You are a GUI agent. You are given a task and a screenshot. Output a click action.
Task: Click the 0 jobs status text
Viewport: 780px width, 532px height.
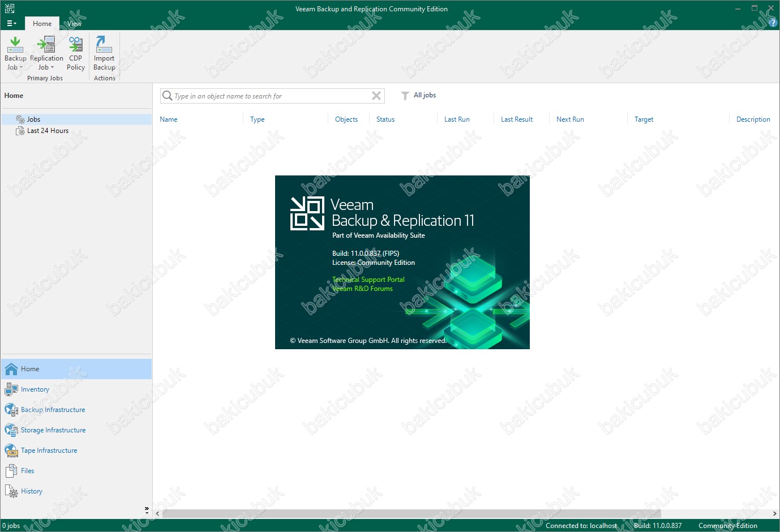tap(11, 526)
